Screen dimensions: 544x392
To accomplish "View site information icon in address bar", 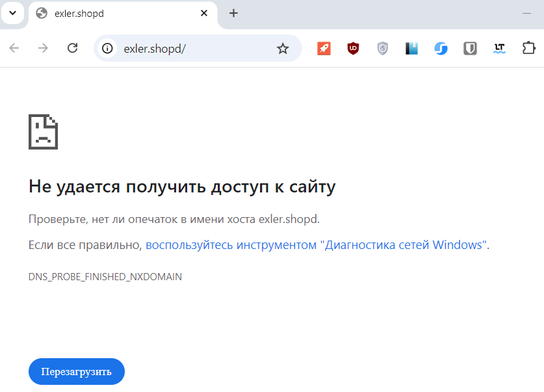I will [x=109, y=48].
